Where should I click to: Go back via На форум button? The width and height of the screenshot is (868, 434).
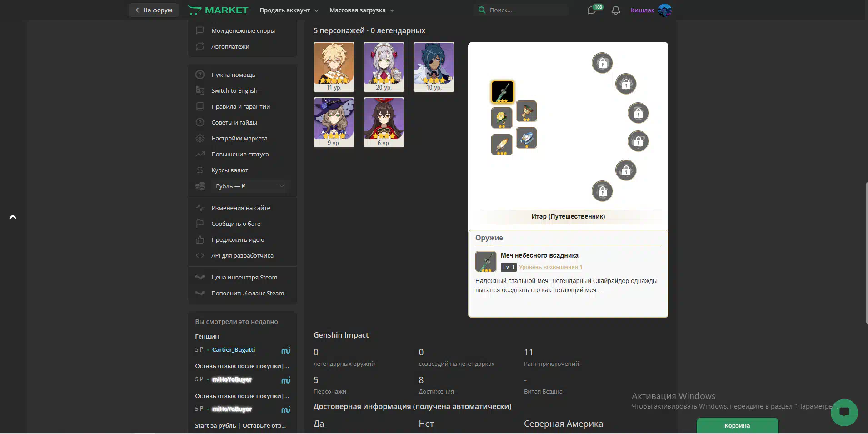(154, 10)
